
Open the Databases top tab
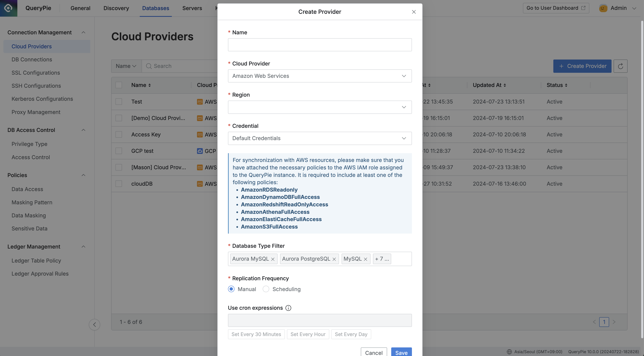click(x=156, y=8)
